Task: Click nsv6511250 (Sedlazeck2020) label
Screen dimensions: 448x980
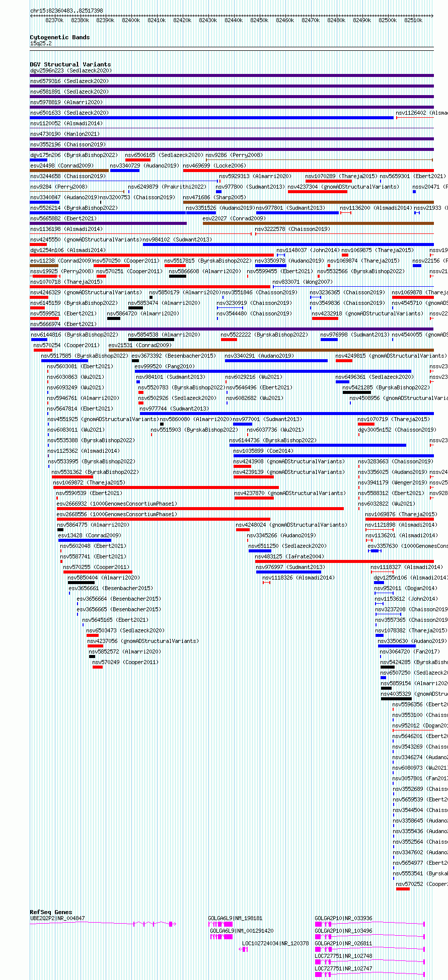Action: pos(287,546)
